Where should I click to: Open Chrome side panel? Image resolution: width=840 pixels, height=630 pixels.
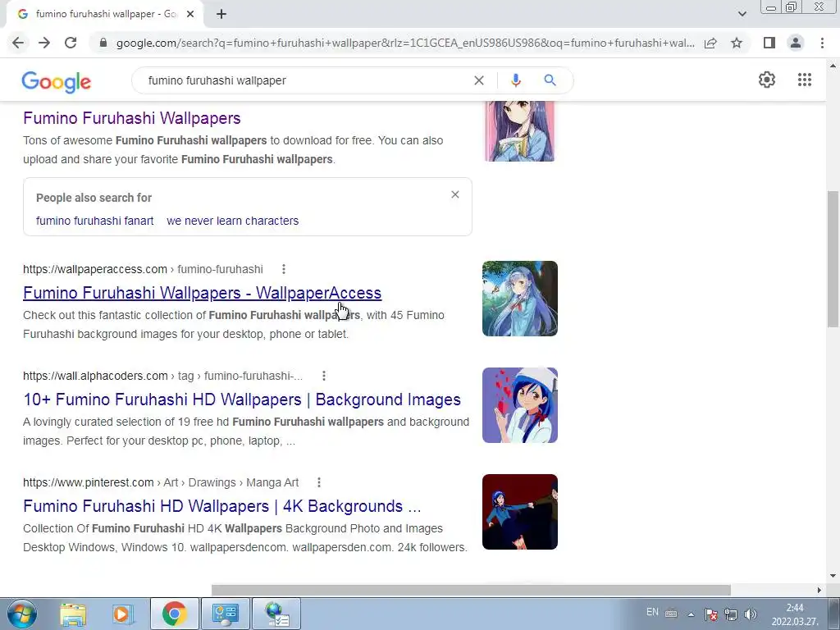pos(769,43)
